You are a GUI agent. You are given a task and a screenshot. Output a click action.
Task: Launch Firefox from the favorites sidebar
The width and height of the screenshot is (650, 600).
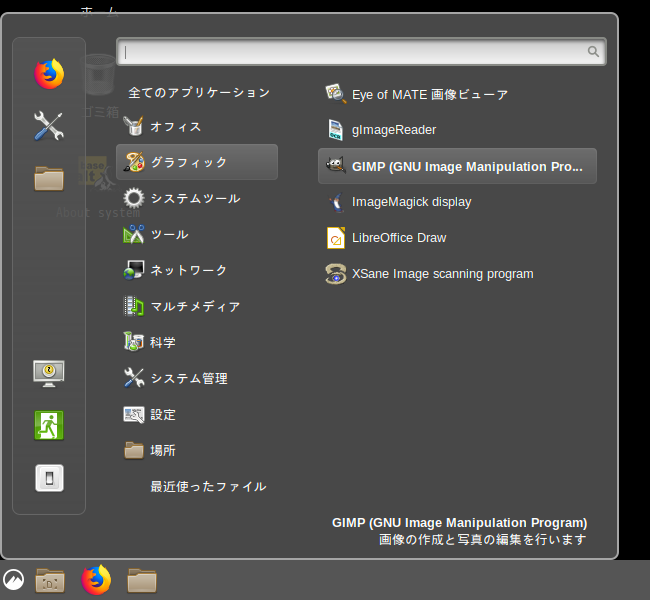[49, 74]
